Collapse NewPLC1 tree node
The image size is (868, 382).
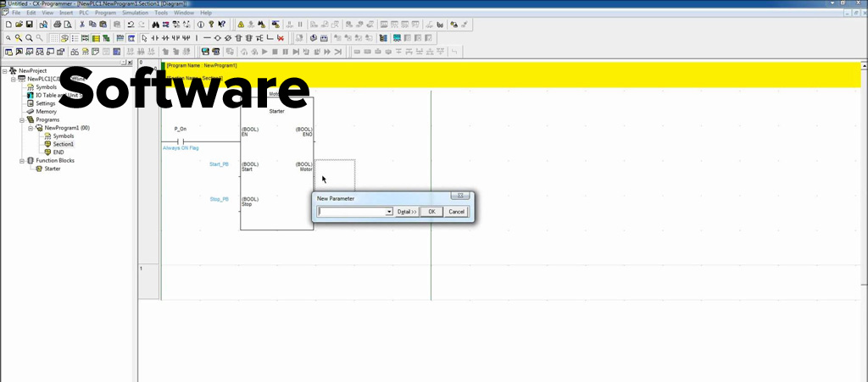pos(14,79)
